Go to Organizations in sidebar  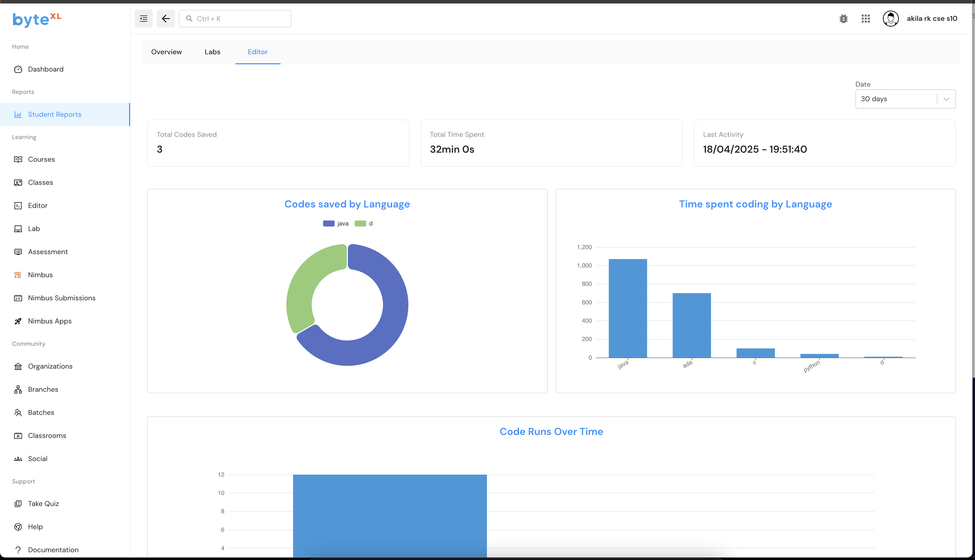(x=50, y=366)
